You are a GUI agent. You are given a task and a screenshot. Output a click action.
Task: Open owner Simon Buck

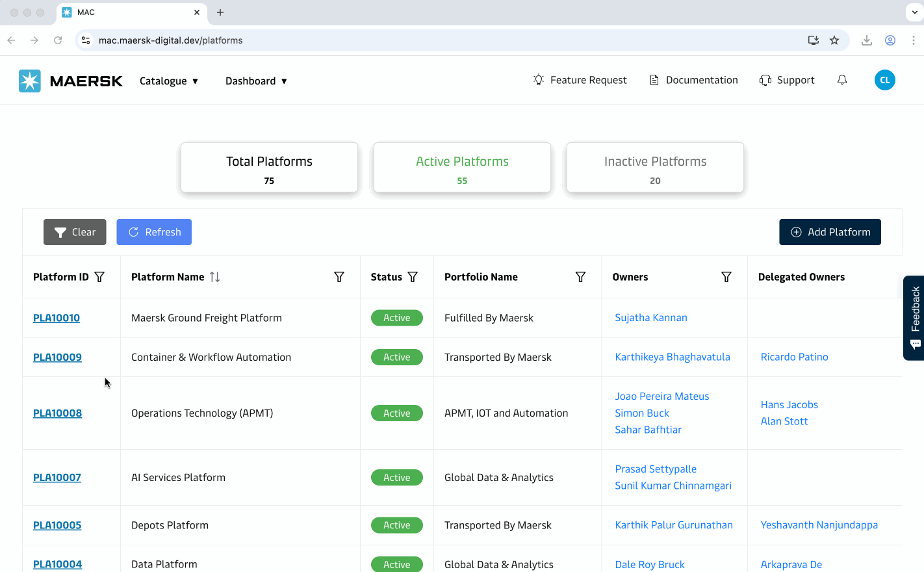(x=642, y=413)
